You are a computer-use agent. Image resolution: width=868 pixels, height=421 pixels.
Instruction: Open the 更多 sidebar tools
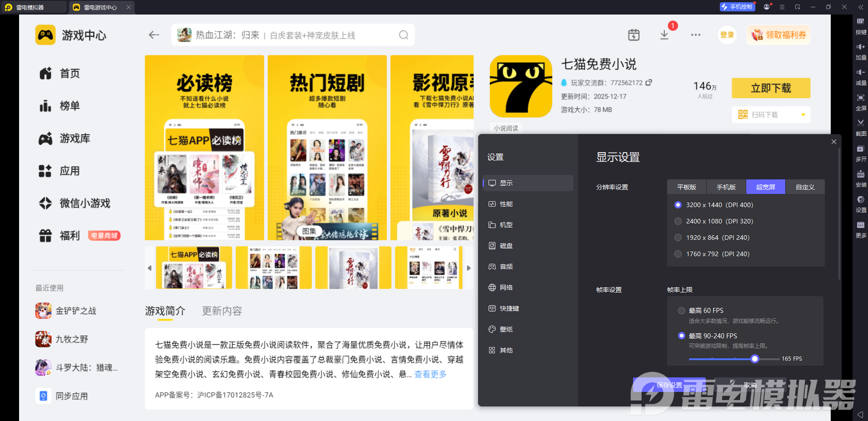861,230
